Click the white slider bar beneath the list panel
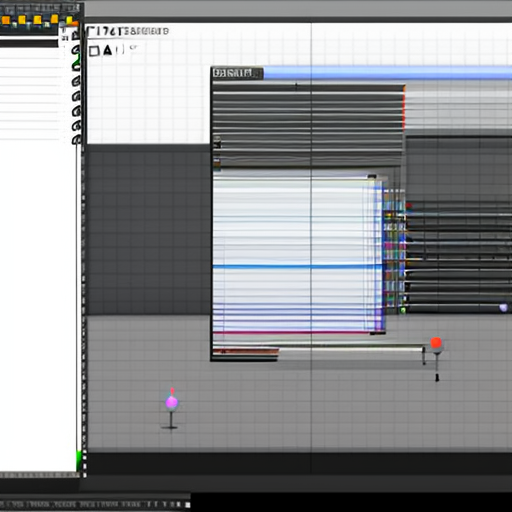This screenshot has height=512, width=512. click(x=351, y=349)
